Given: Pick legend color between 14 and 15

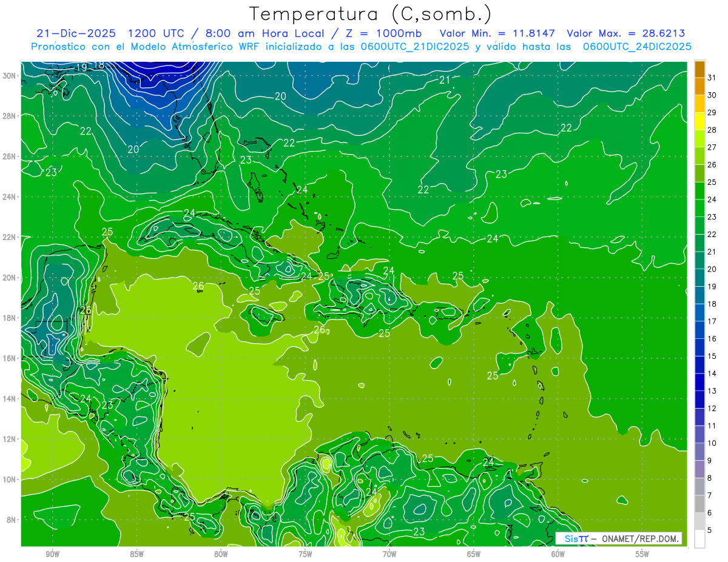Looking at the screenshot, I should 699,365.
